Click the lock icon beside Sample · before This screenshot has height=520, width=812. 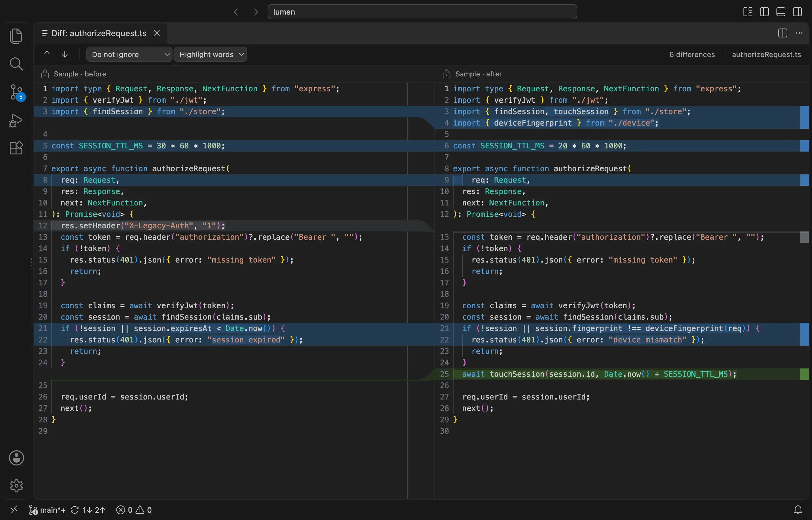45,74
